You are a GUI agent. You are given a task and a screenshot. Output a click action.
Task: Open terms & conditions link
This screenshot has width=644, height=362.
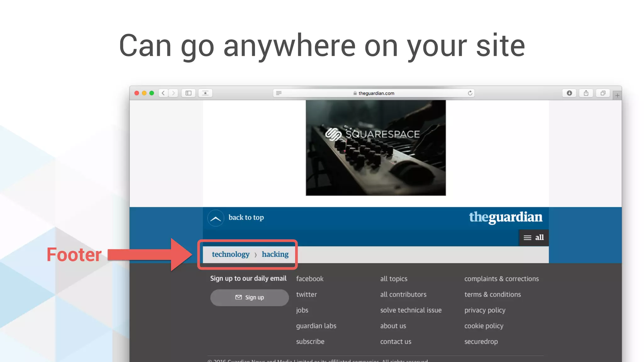click(x=493, y=294)
